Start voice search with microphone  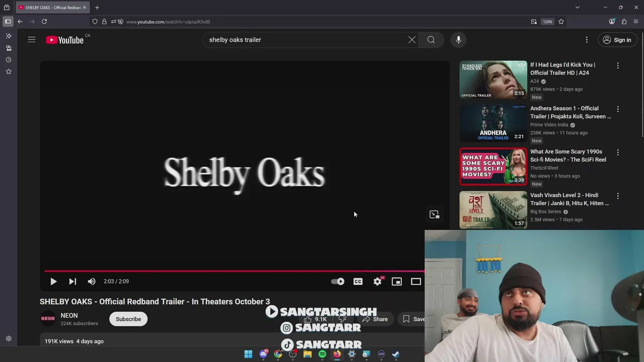pyautogui.click(x=458, y=40)
